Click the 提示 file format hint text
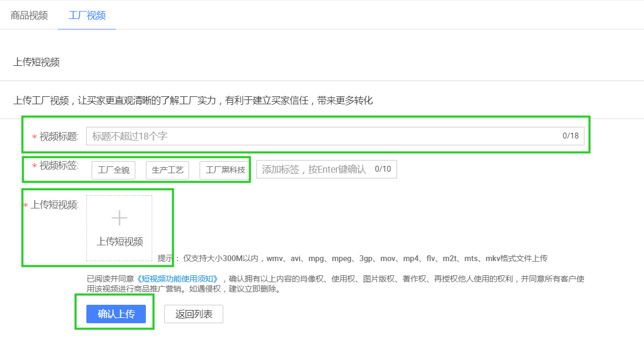 pos(353,258)
